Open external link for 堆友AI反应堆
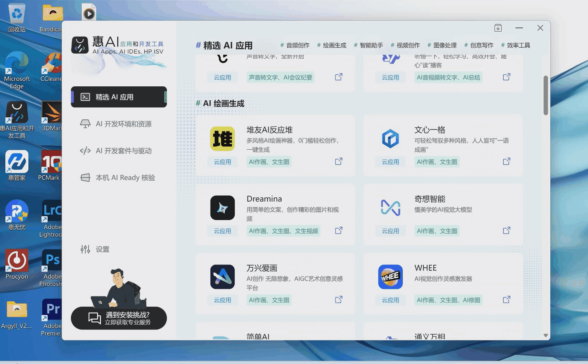The height and width of the screenshot is (364, 588). (339, 161)
